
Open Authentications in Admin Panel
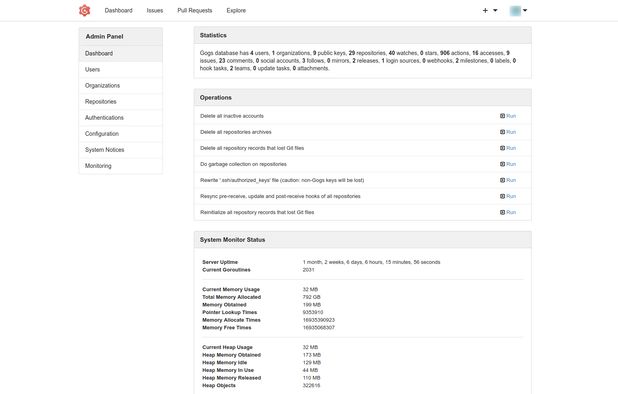pyautogui.click(x=121, y=118)
